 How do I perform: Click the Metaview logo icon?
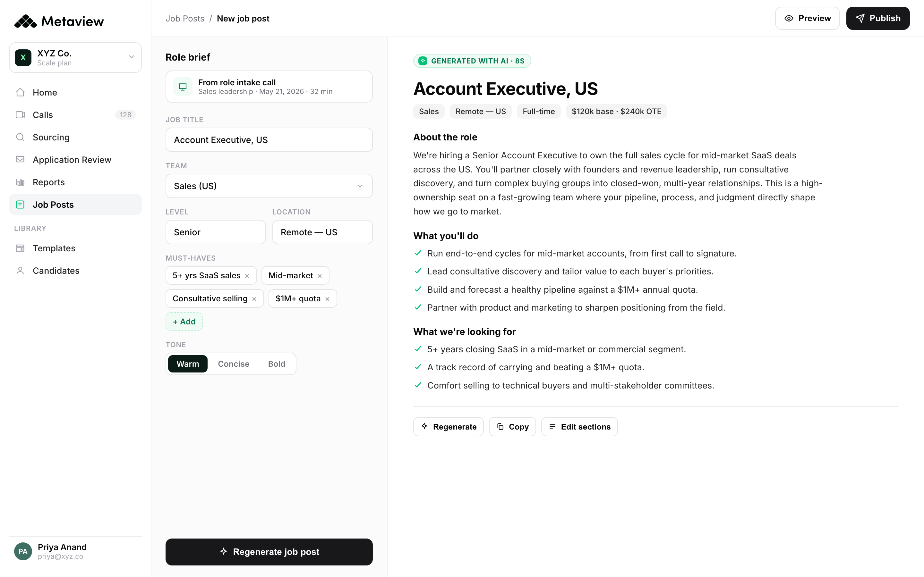pyautogui.click(x=26, y=21)
